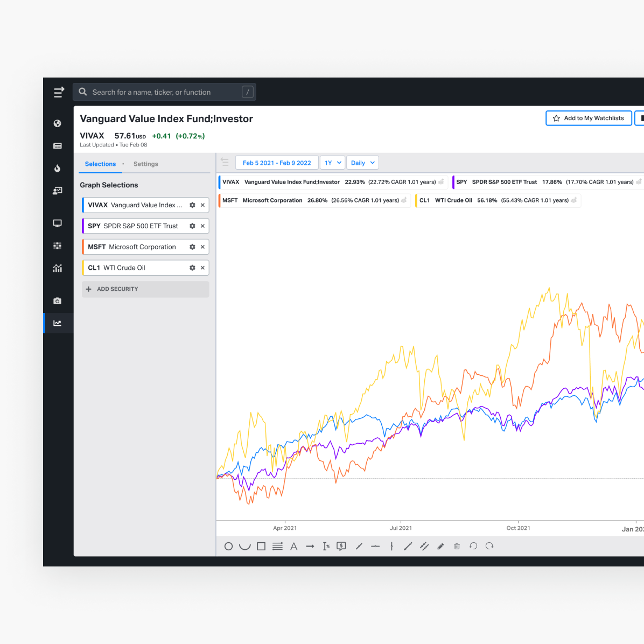
Task: Click the ADD SECURITY button
Action: [145, 289]
